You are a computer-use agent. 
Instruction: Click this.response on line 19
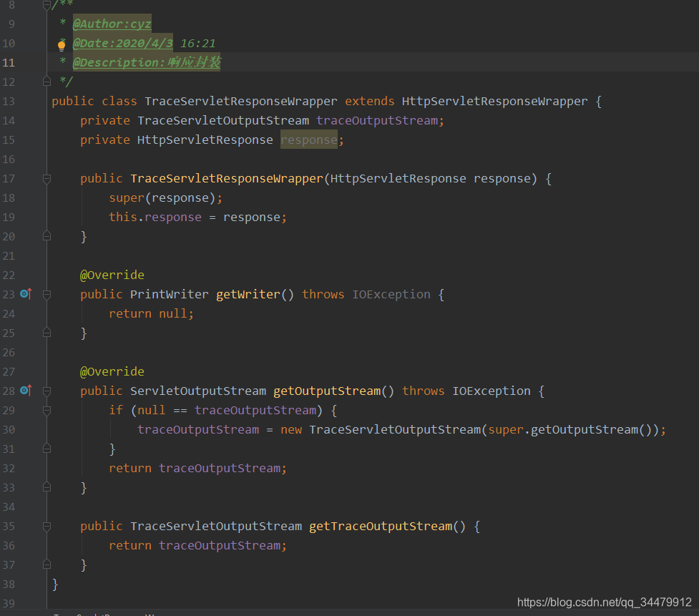[x=155, y=217]
